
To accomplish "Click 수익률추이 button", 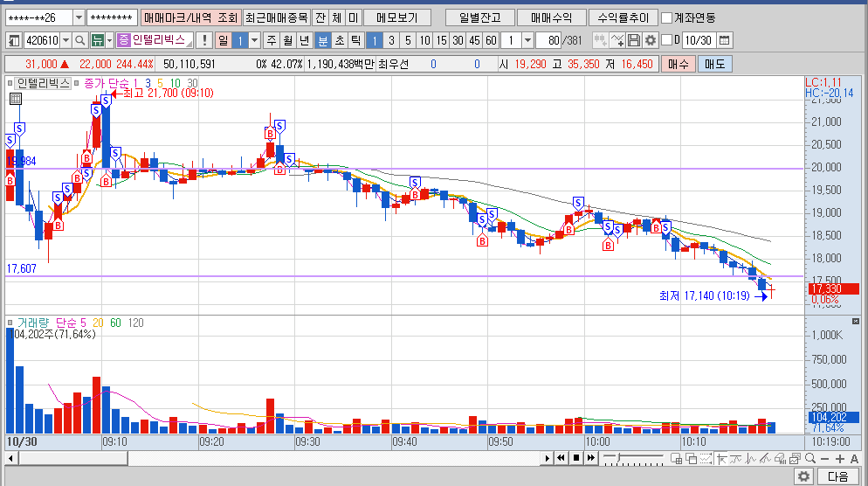I will [623, 17].
